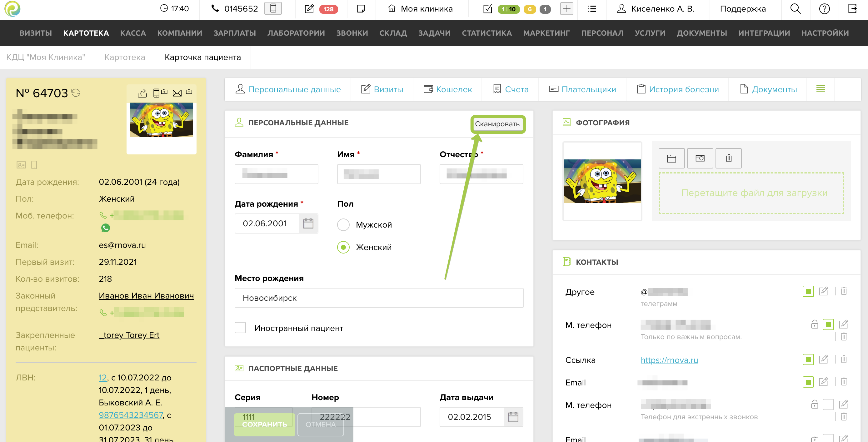Viewport: 868px width, 442px height.
Task: Switch to the Кошелек patient tab
Action: [448, 89]
